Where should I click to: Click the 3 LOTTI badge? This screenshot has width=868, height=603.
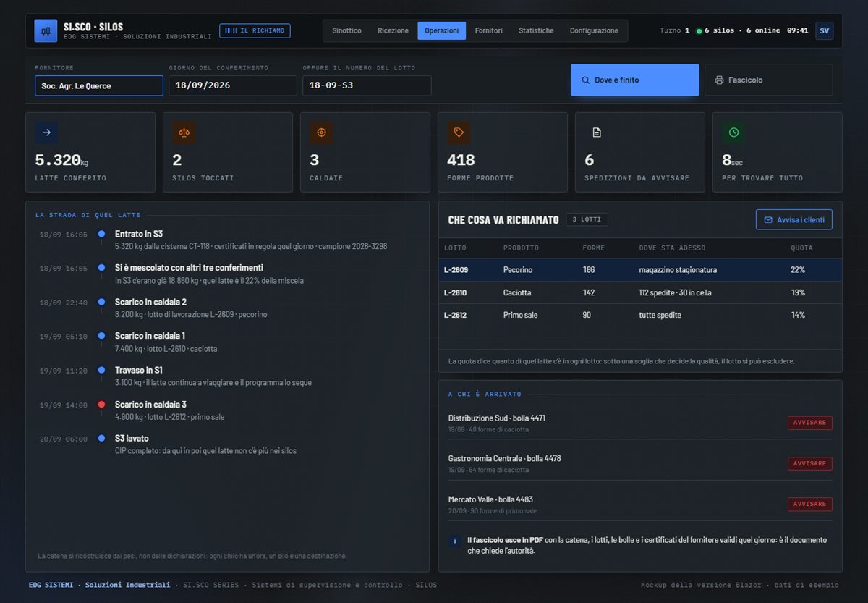point(587,219)
